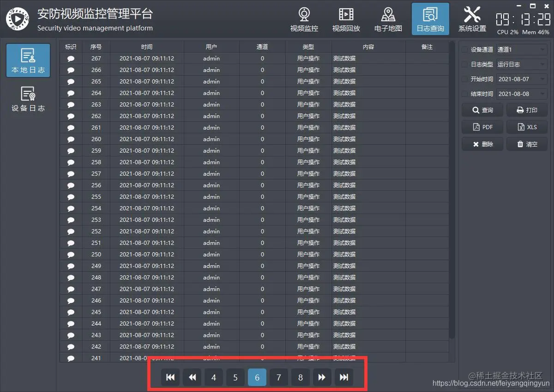Export logs using the PDF icon
The width and height of the screenshot is (554, 392).
coord(482,127)
